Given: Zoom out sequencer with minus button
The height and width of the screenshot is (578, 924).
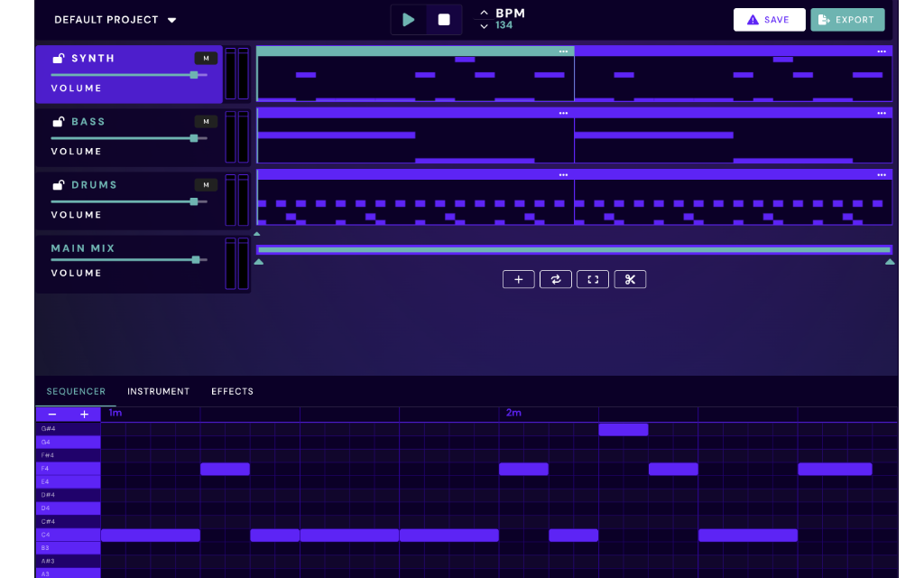Looking at the screenshot, I should pyautogui.click(x=52, y=415).
